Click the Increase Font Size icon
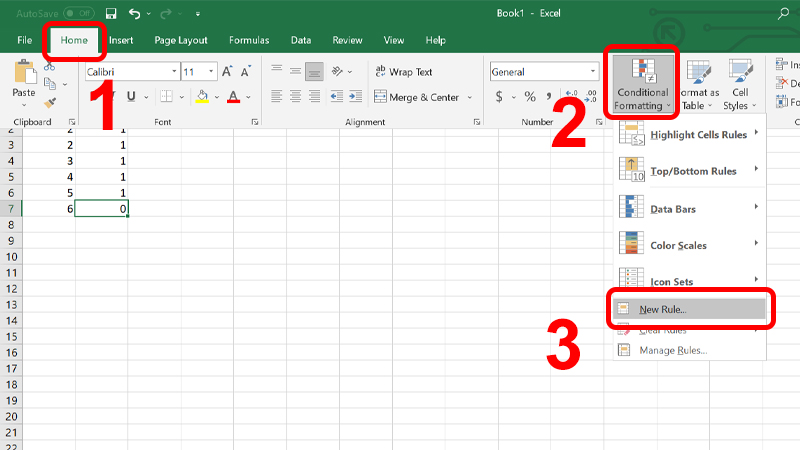 (x=227, y=72)
